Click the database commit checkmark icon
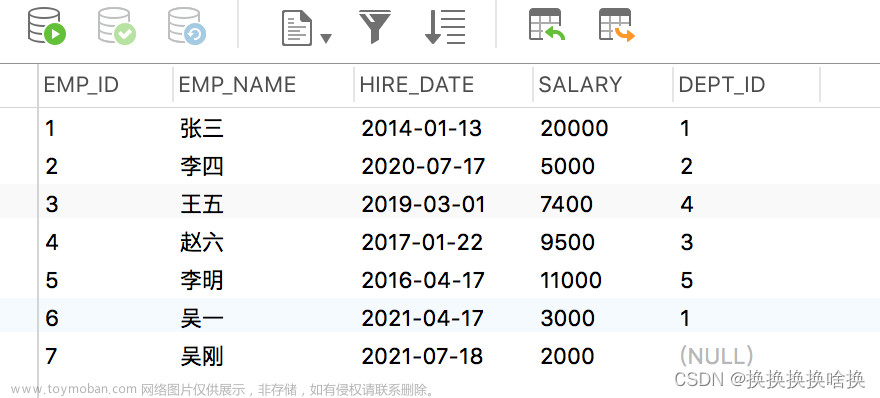Screen dimensions: 880x398 [117, 26]
